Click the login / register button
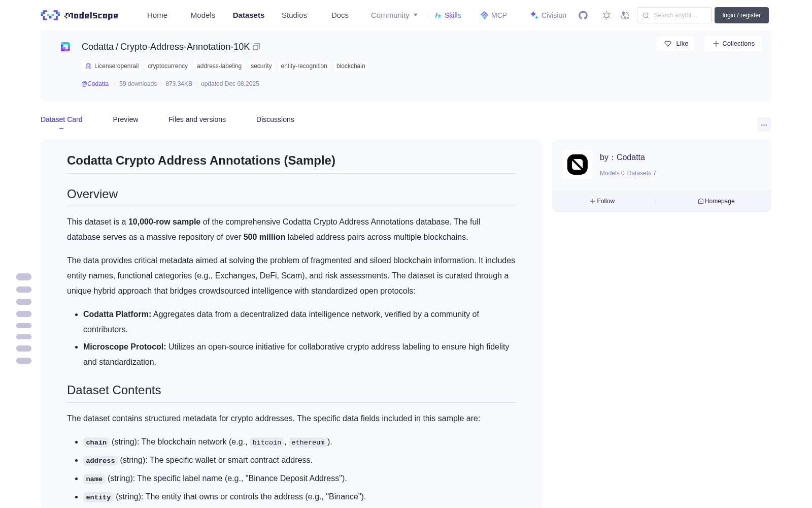This screenshot has width=812, height=508. 741,15
